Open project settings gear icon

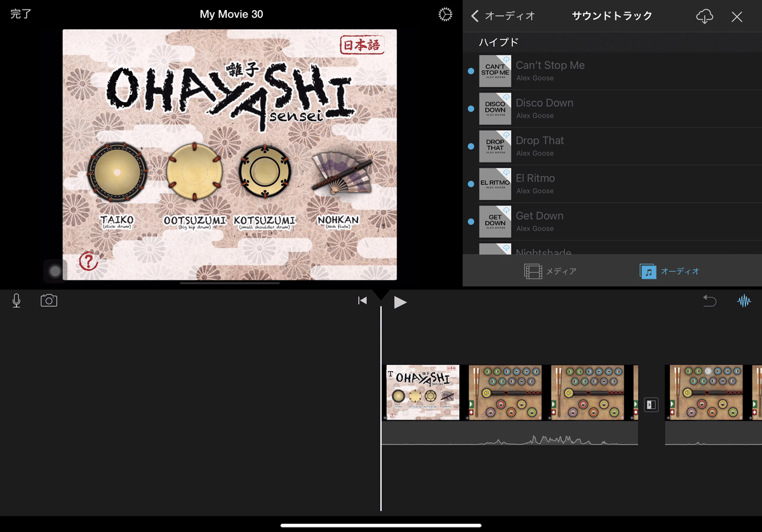point(446,15)
